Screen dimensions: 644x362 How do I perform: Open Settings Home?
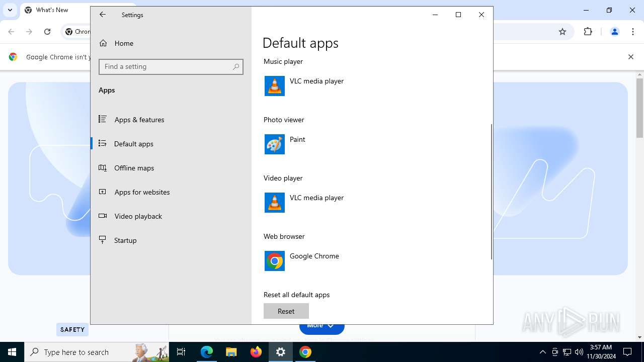click(x=171, y=43)
